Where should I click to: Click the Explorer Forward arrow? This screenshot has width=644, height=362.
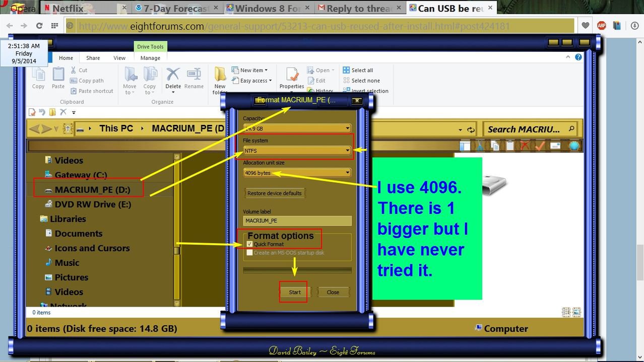pyautogui.click(x=46, y=129)
